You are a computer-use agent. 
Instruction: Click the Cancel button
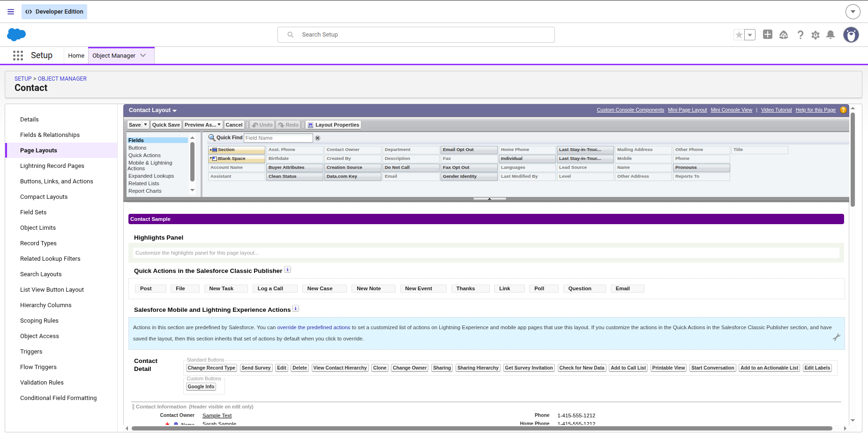(234, 125)
